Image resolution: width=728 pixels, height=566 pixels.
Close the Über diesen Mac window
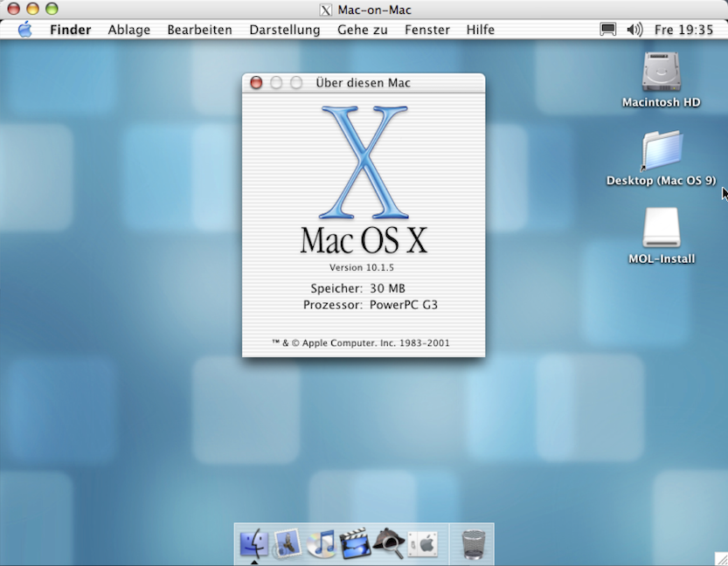[x=256, y=83]
